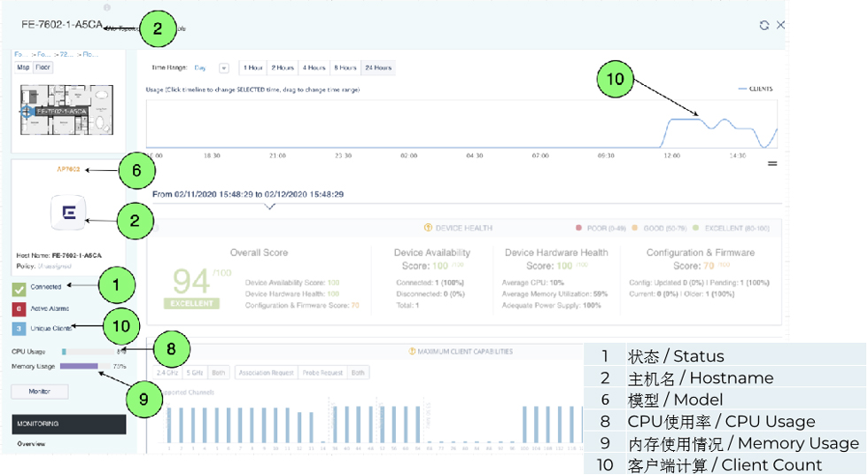The image size is (868, 475).
Task: Select the 2 Hours range
Action: [283, 68]
